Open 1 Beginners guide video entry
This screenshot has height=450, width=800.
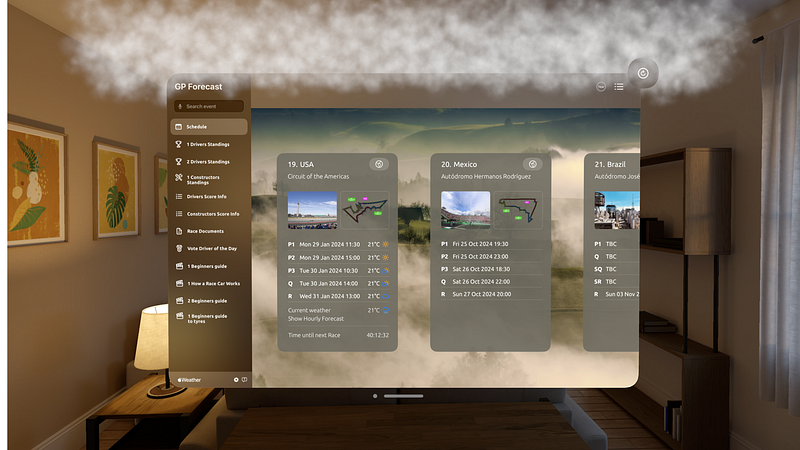click(x=209, y=266)
